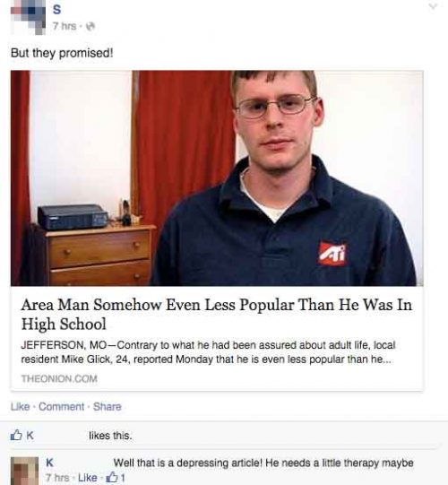Click the poster's pixelated profile picture

[x=28, y=19]
